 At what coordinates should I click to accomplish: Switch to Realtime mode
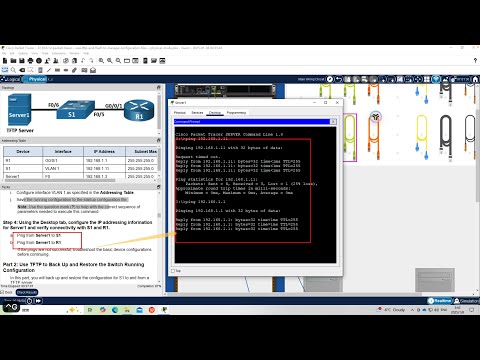pos(440,301)
